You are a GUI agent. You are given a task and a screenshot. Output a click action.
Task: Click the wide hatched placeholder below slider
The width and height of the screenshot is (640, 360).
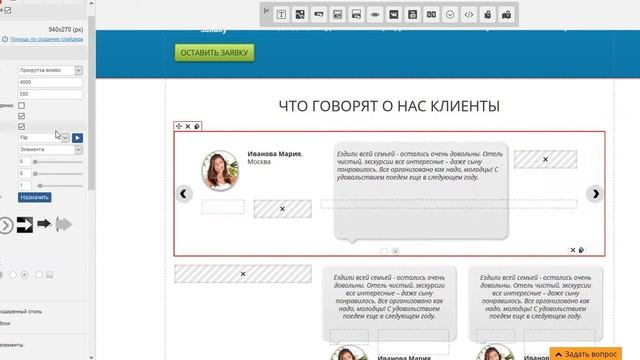[243, 274]
